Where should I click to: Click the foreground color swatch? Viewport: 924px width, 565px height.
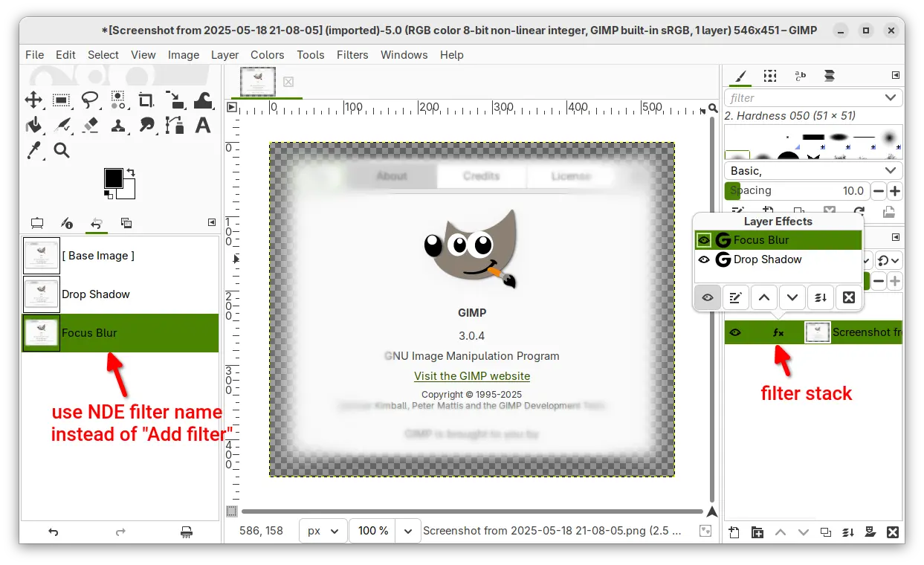pos(113,178)
